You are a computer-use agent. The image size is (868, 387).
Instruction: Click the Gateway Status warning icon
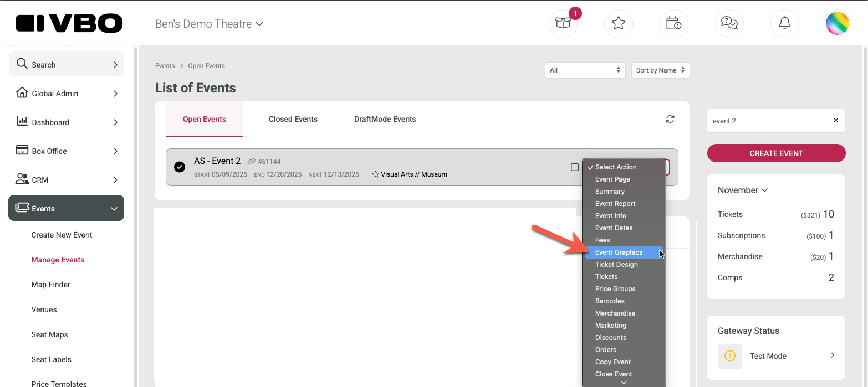pos(730,356)
